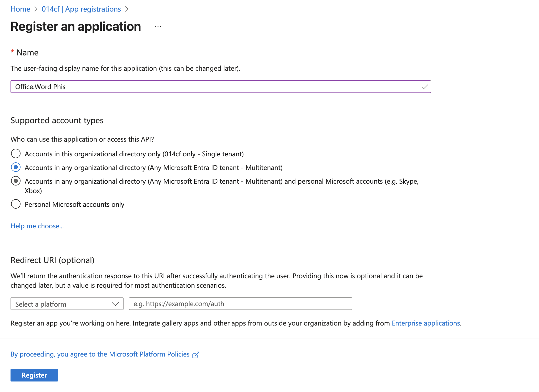Click external link icon beside Platform Policies
The height and width of the screenshot is (392, 539).
tap(196, 355)
